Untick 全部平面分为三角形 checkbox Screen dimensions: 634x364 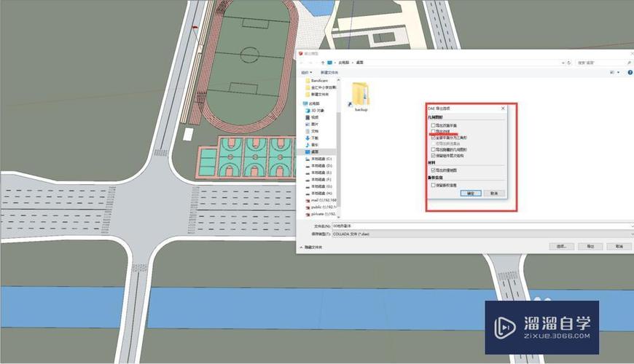[x=433, y=138]
